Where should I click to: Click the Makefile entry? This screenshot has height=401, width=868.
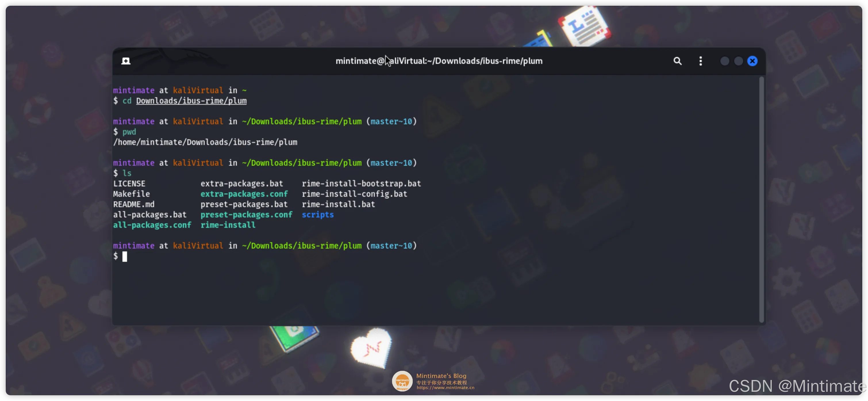[x=131, y=194]
